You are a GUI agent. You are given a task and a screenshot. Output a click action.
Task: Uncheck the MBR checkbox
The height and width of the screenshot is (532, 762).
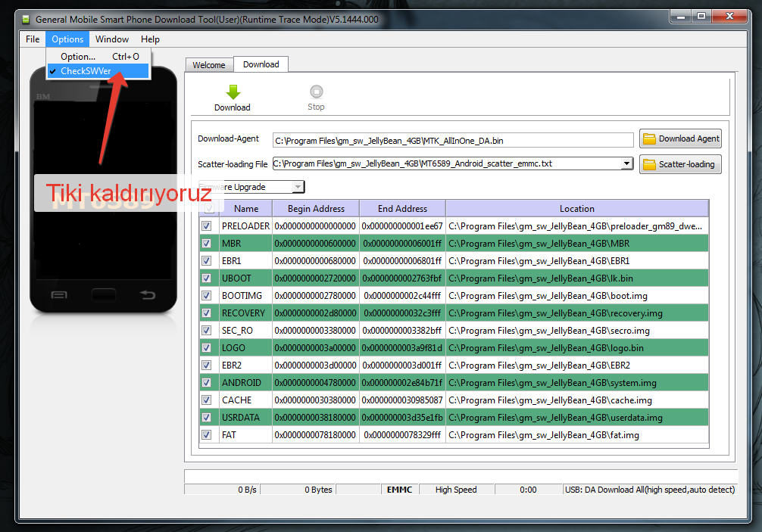point(207,243)
